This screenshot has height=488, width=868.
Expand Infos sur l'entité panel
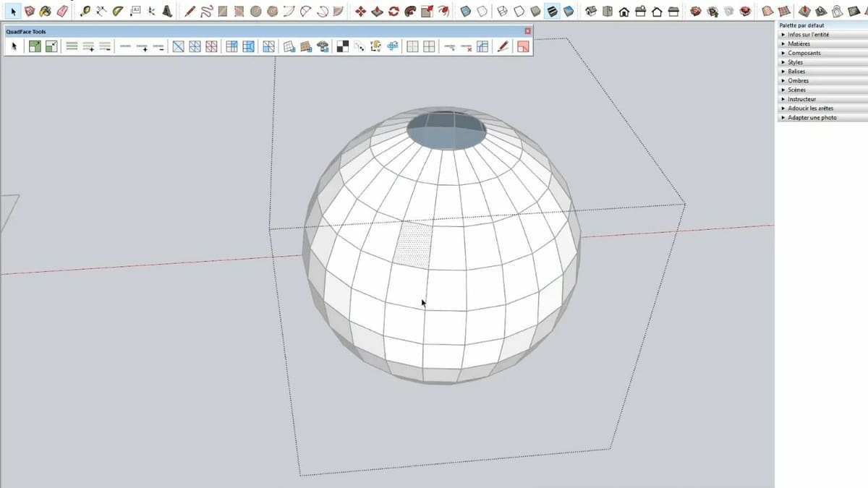coord(822,35)
